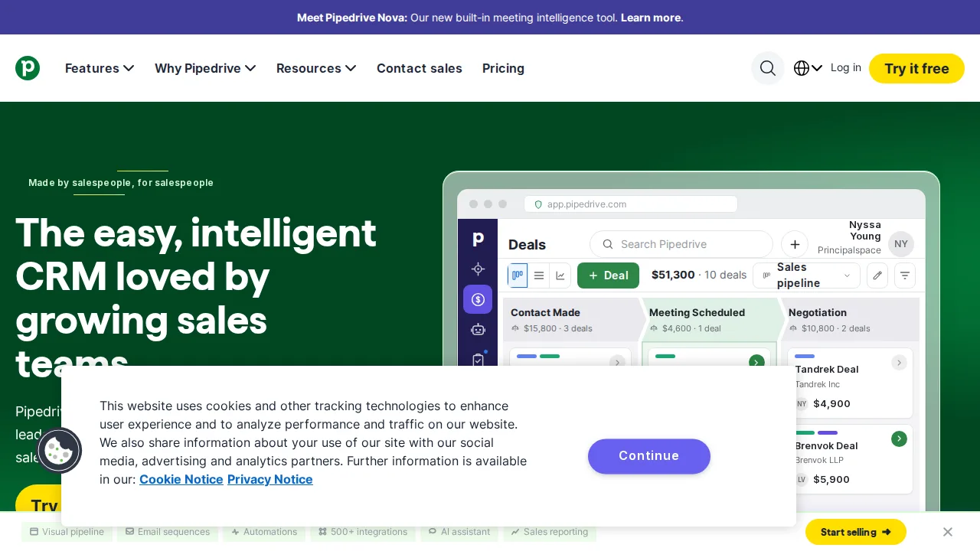Switch to forecast chart view
Screen dimensions: 980x551
click(560, 275)
